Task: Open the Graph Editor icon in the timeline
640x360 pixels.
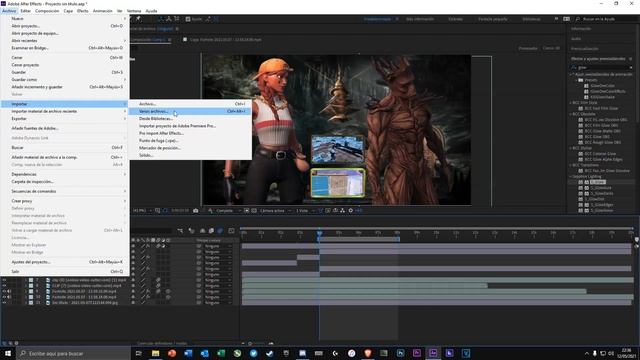Action: 231,231
